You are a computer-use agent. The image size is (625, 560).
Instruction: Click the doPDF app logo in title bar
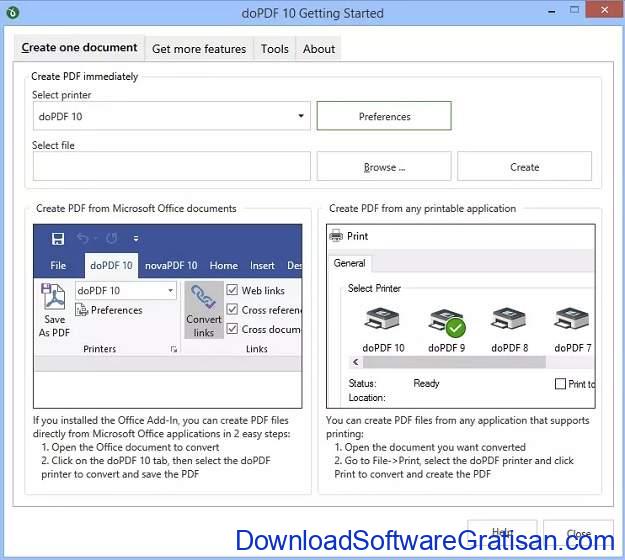tap(13, 12)
